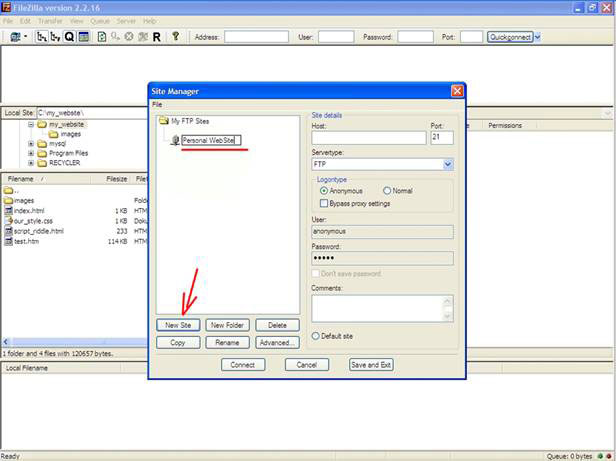
Task: Toggle the message log view icon
Action: point(83,37)
